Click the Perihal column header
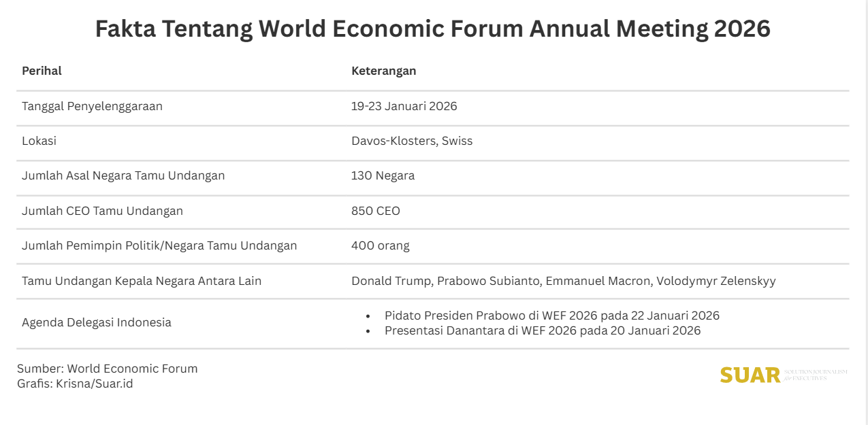This screenshot has height=425, width=868. [x=42, y=71]
